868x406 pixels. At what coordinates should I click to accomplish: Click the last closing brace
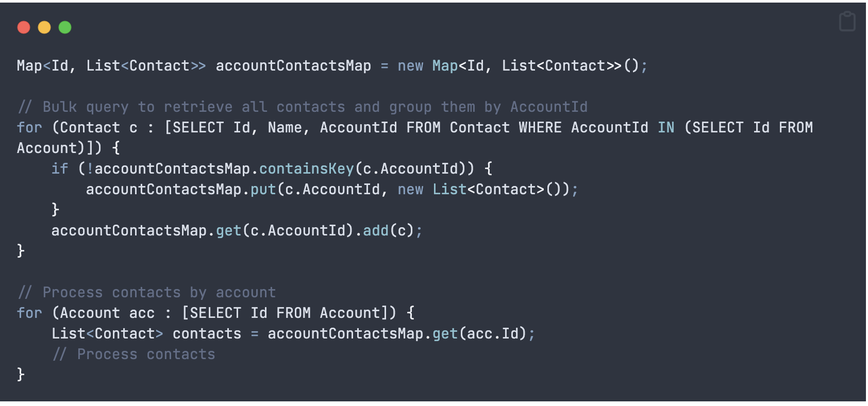coord(21,374)
